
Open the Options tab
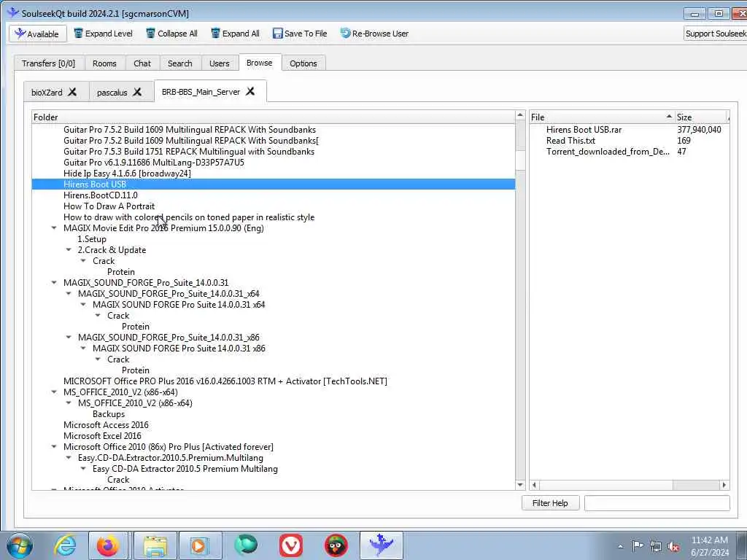point(303,63)
